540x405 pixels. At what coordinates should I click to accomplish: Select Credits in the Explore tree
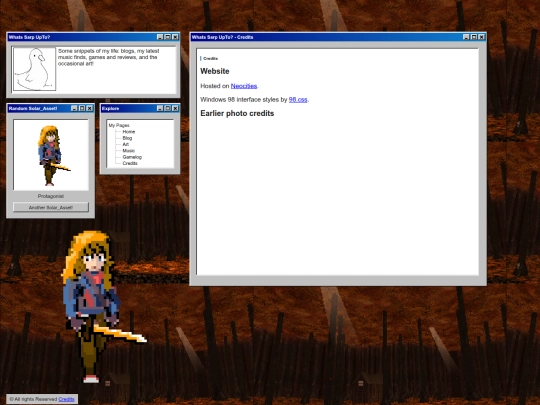point(130,163)
